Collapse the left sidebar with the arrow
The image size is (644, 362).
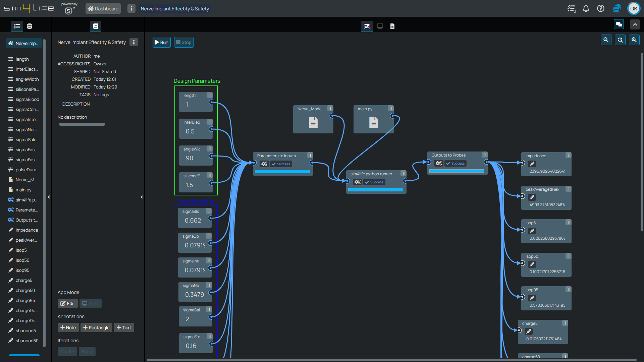[x=49, y=197]
